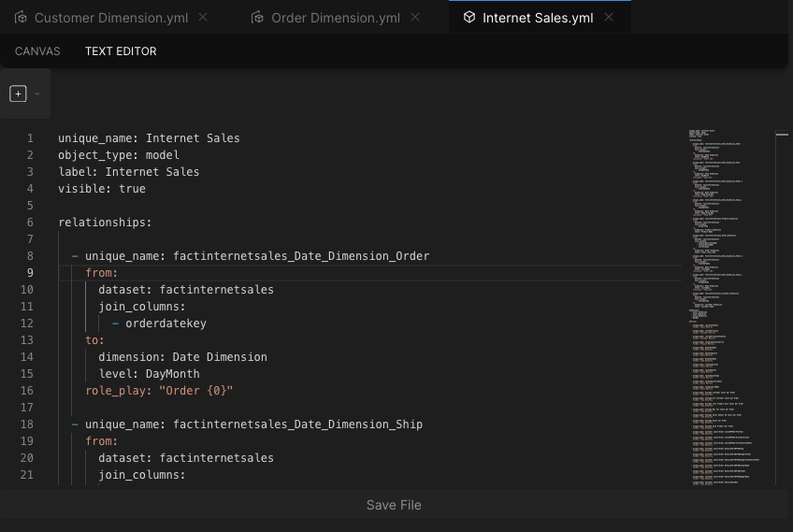Click 'factinternetsales_Date_Dimension_Ship' text

click(x=298, y=424)
